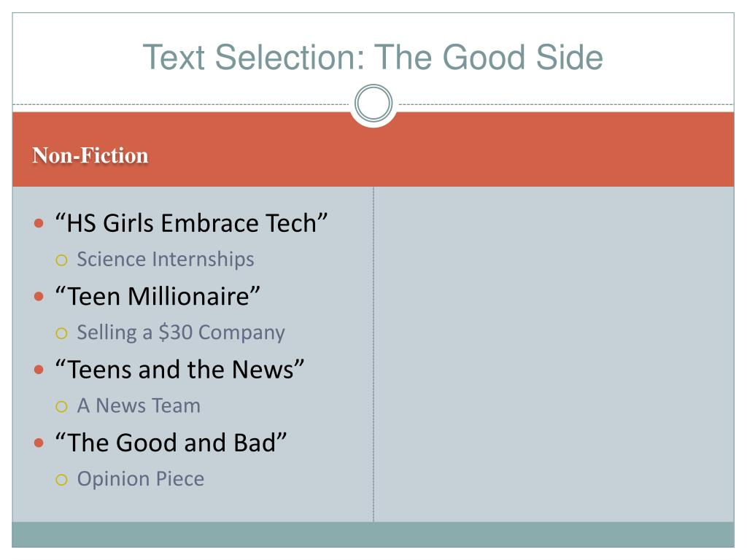Select the Selling a $30 Company text
This screenshot has width=747, height=560.
[181, 332]
